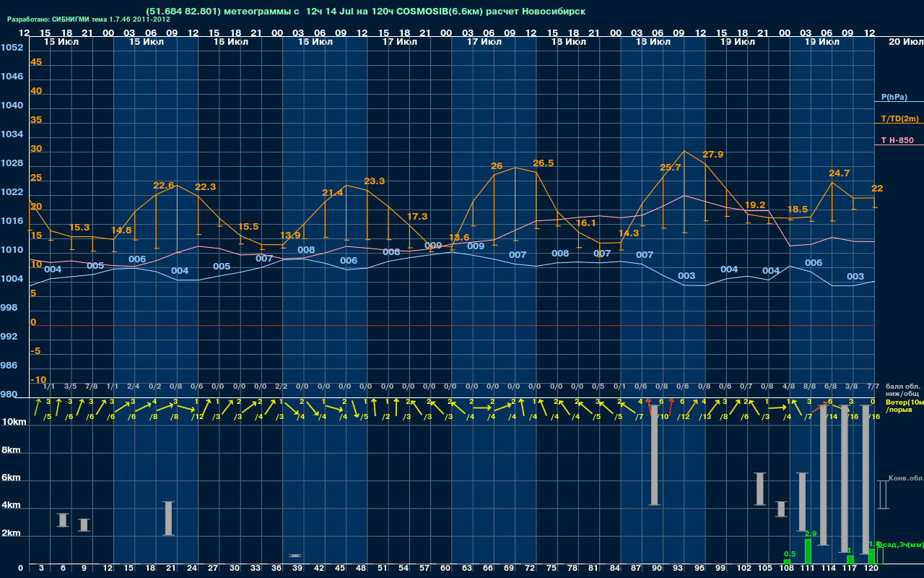
Task: Click the 'Ветер(10м) /порыв' legend label
Action: point(905,405)
